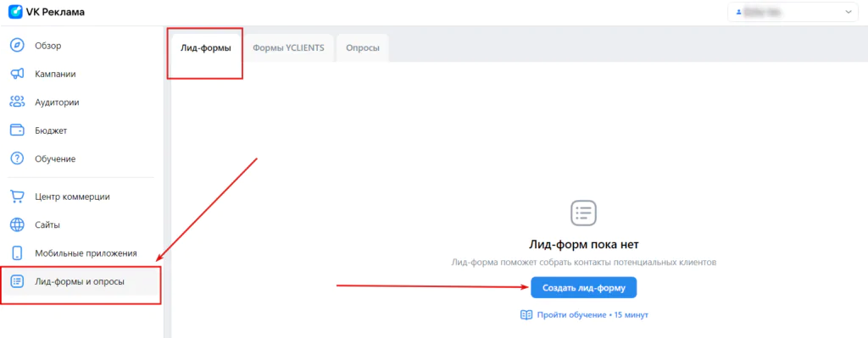Click the Аудитории people icon
The width and height of the screenshot is (868, 338).
(x=17, y=103)
